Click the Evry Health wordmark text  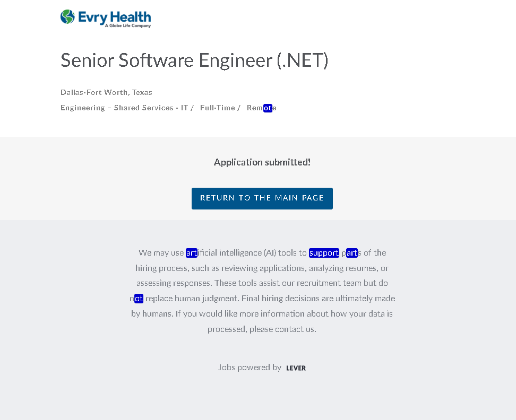coord(114,16)
